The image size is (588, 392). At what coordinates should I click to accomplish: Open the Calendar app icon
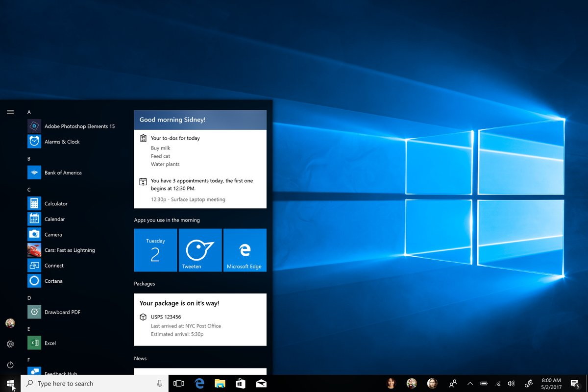34,219
